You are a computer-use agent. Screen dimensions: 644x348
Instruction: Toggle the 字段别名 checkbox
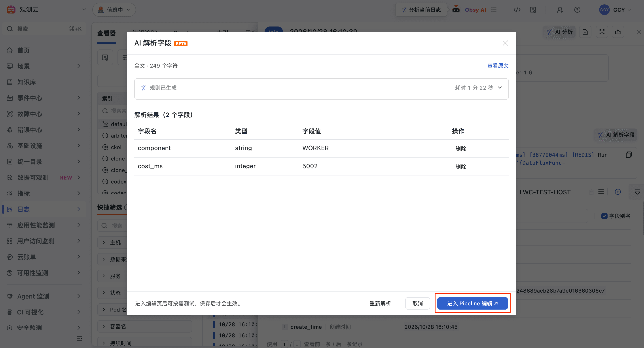coord(604,216)
